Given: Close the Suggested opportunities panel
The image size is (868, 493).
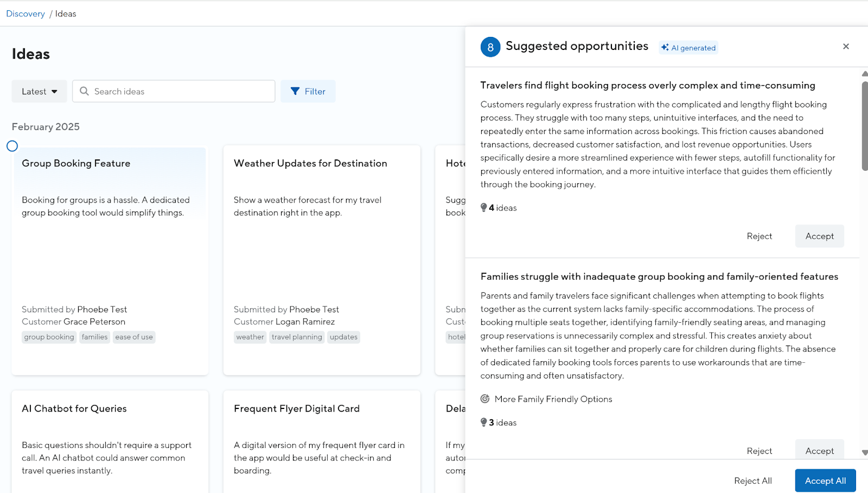Looking at the screenshot, I should coord(846,47).
